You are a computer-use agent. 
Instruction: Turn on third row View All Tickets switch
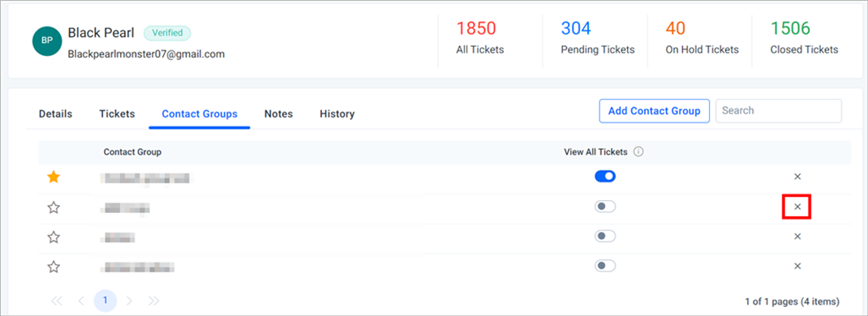click(x=605, y=237)
